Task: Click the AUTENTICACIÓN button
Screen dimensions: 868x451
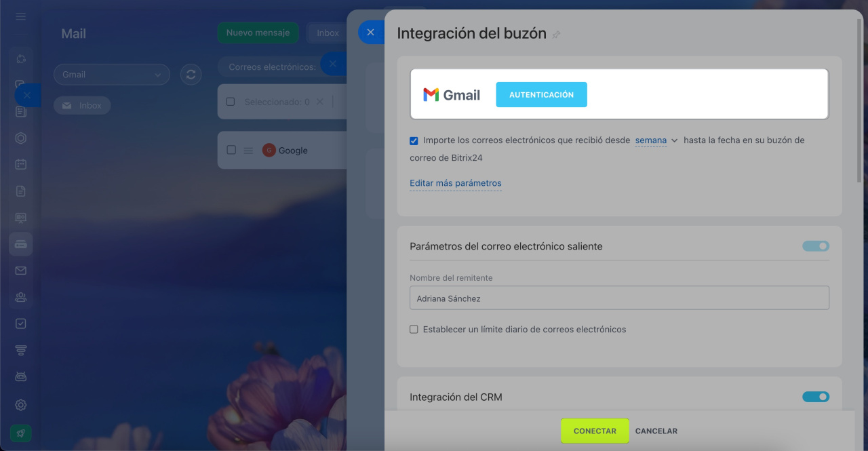Action: (x=541, y=95)
